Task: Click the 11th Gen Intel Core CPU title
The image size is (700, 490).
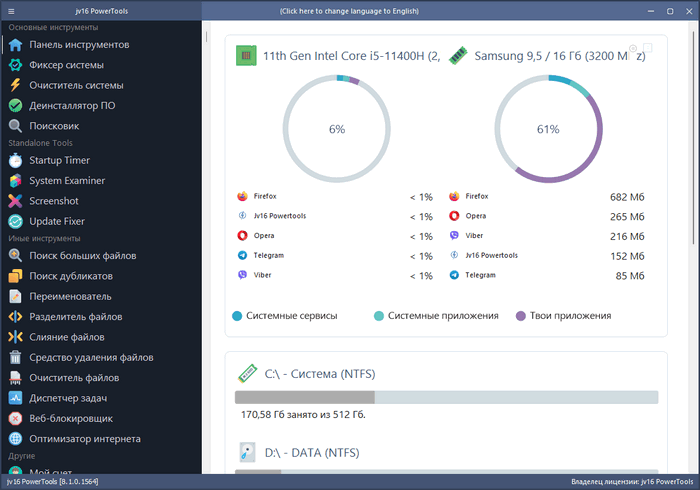Action: [351, 56]
